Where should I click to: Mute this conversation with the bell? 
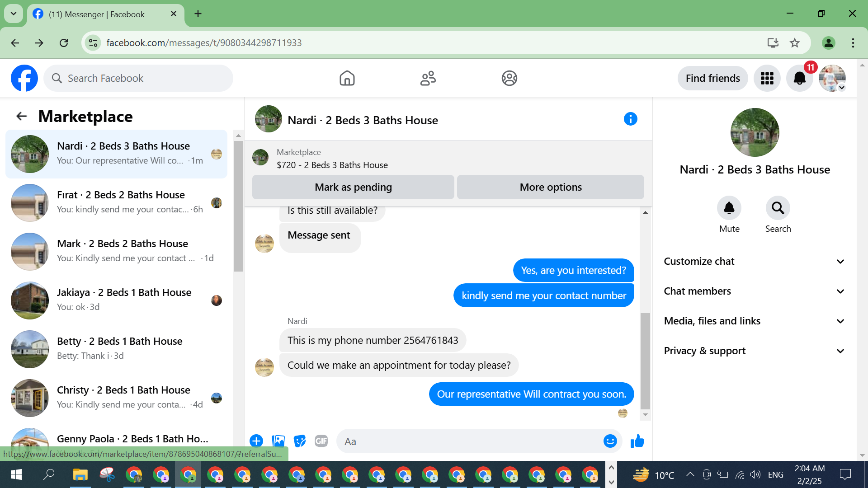[x=729, y=208]
